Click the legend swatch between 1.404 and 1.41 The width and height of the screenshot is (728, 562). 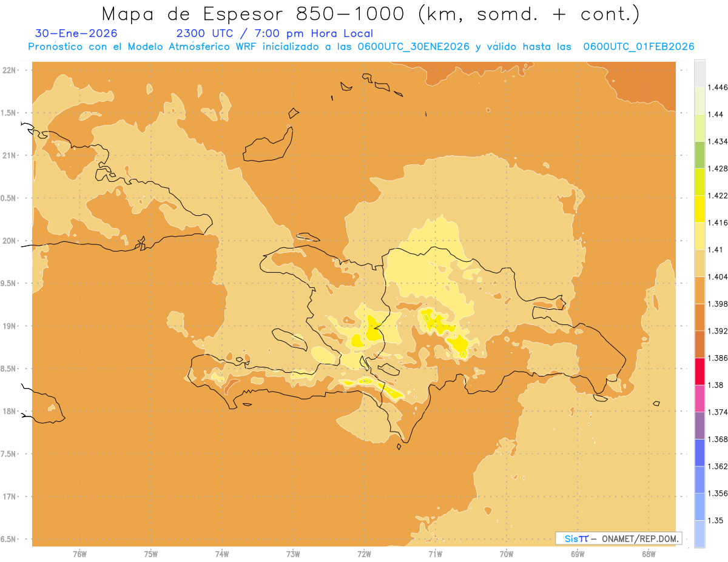[x=699, y=263]
